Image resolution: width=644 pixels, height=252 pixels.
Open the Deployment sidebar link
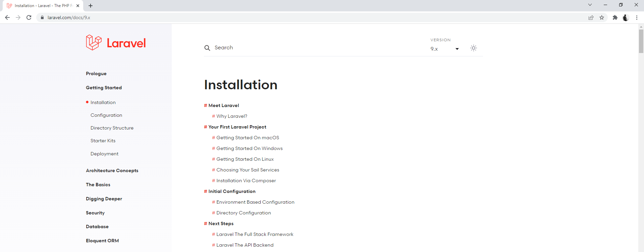104,154
